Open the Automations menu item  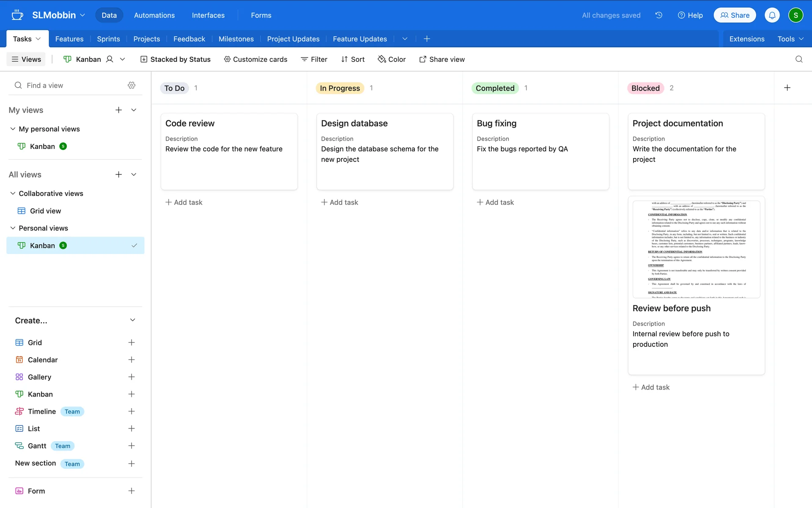[154, 15]
